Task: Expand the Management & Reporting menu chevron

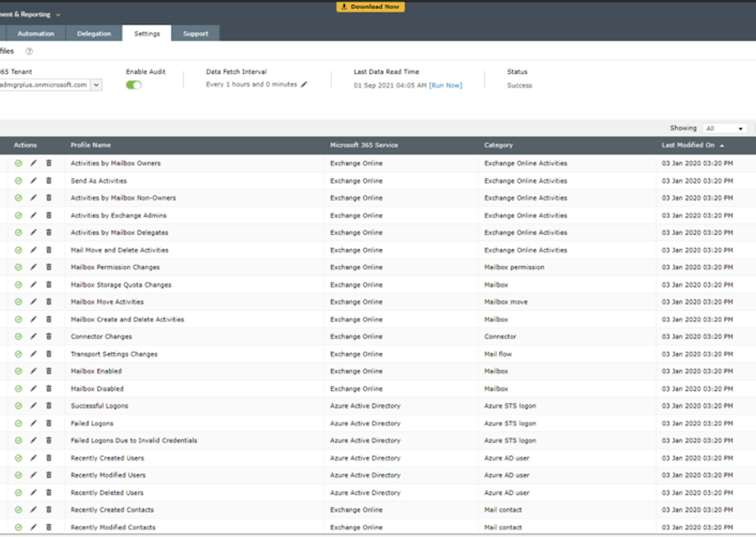Action: 58,15
